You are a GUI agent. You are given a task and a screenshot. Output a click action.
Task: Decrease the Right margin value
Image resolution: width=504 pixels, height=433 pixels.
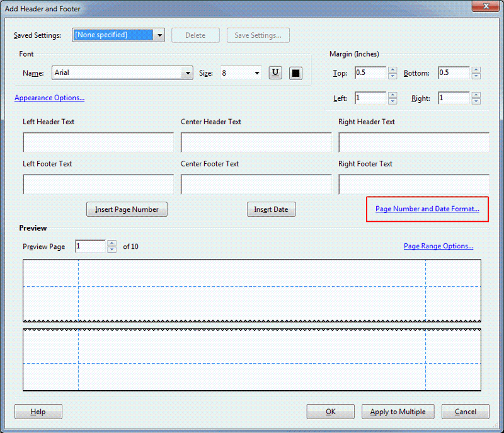point(476,101)
